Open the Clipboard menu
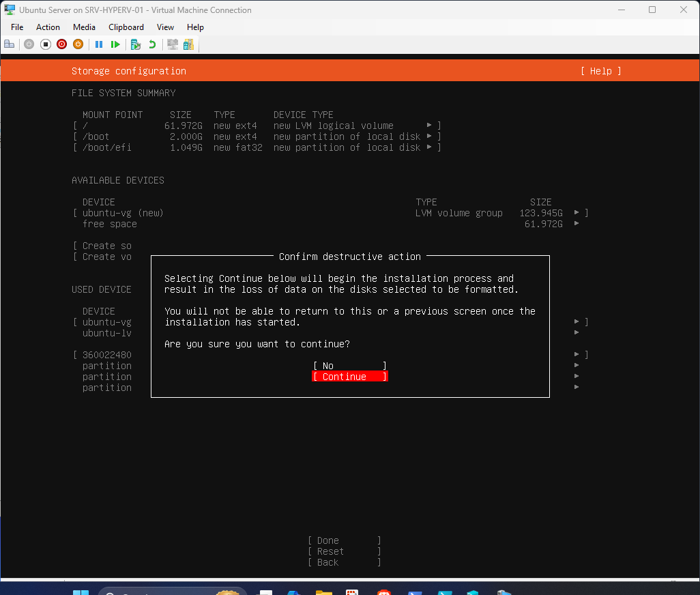This screenshot has width=700, height=595. (126, 27)
